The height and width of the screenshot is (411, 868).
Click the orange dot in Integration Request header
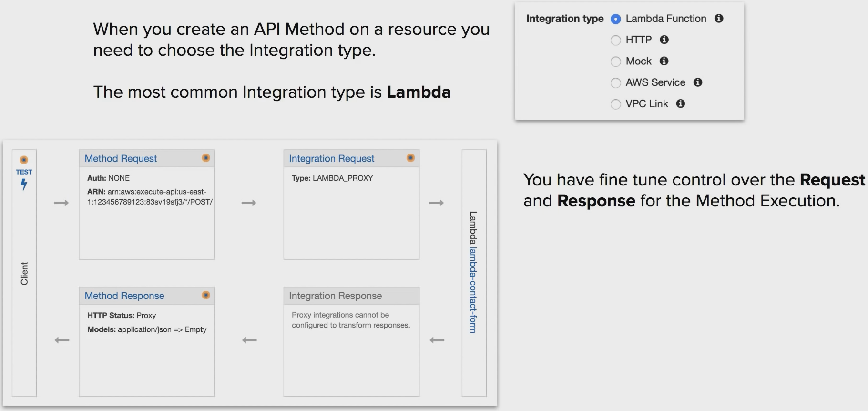click(410, 158)
